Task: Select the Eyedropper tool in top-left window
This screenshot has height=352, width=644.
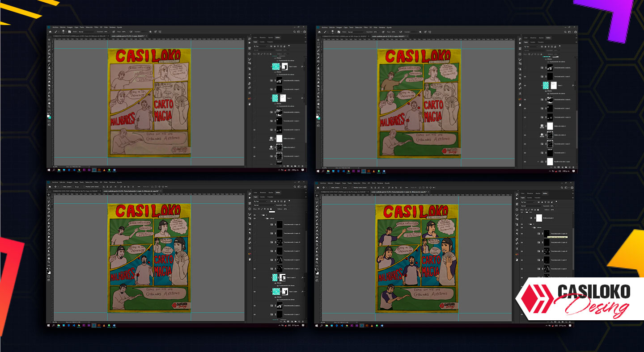Action: click(49, 57)
